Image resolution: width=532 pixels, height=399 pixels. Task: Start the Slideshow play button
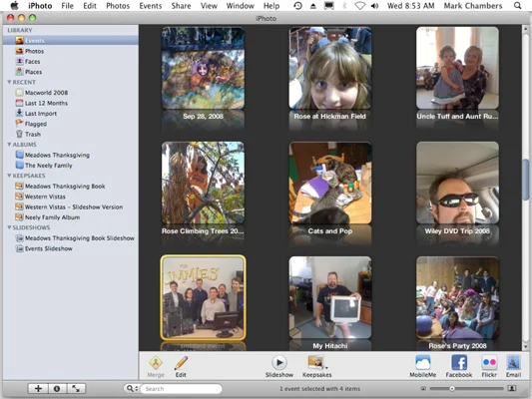[279, 363]
